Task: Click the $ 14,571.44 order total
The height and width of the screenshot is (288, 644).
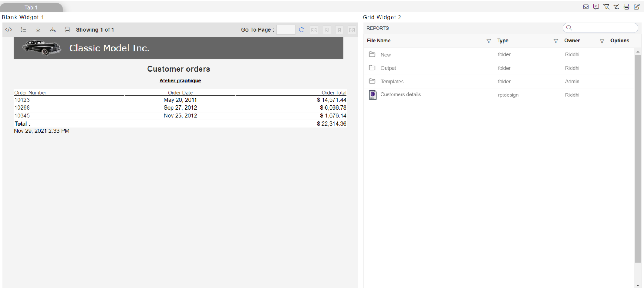Action: click(x=332, y=100)
